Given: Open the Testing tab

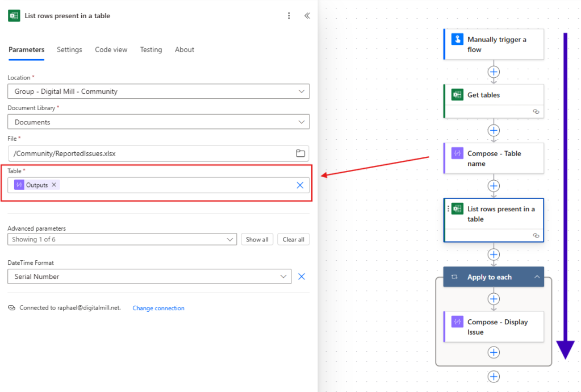Looking at the screenshot, I should [x=151, y=49].
